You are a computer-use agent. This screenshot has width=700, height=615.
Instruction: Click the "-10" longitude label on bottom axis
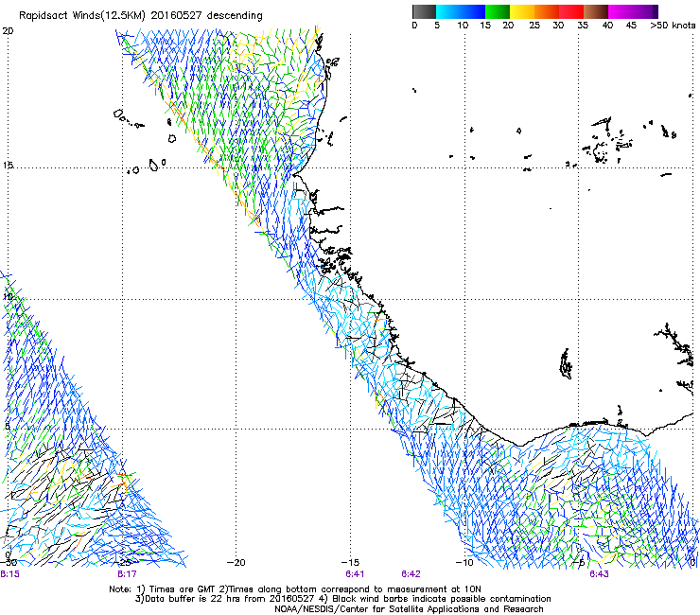tap(464, 563)
